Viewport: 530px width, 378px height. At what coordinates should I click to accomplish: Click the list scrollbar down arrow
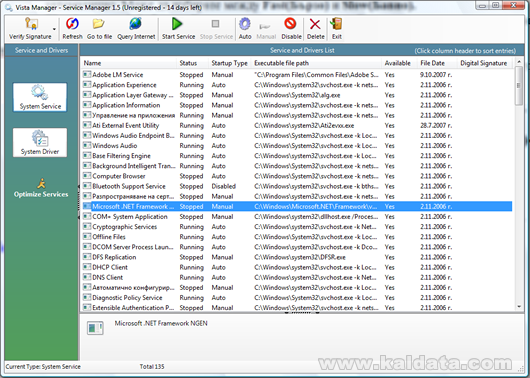[519, 307]
